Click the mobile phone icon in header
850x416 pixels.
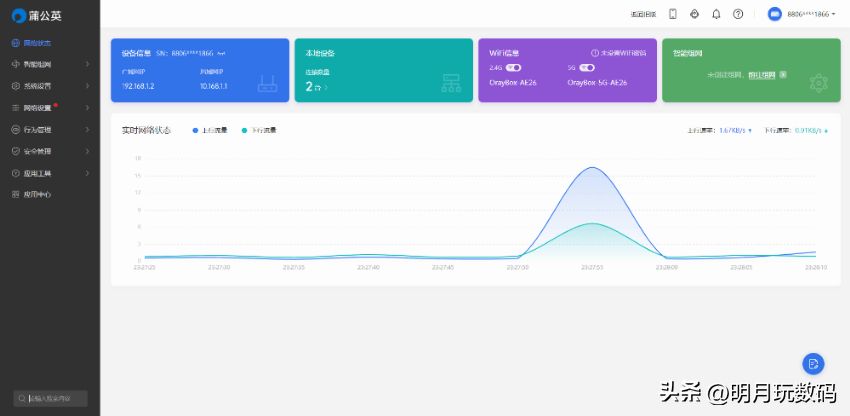(x=672, y=14)
